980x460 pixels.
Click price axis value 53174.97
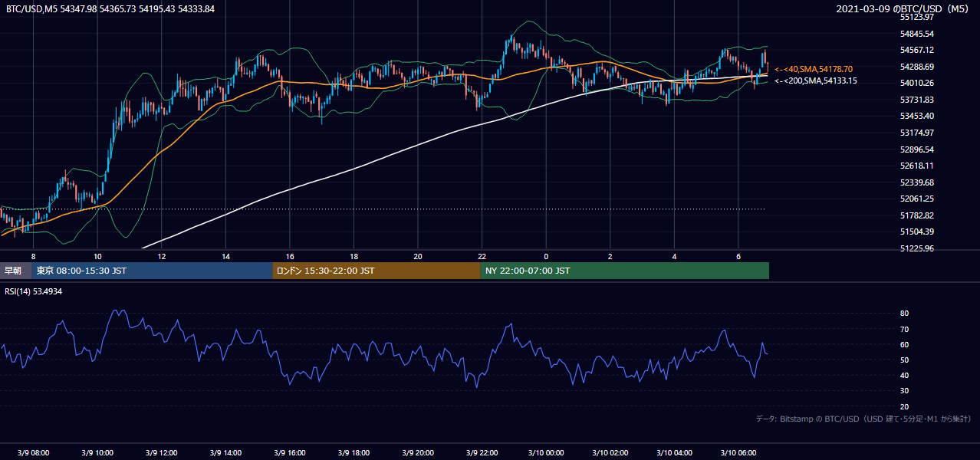coord(917,133)
